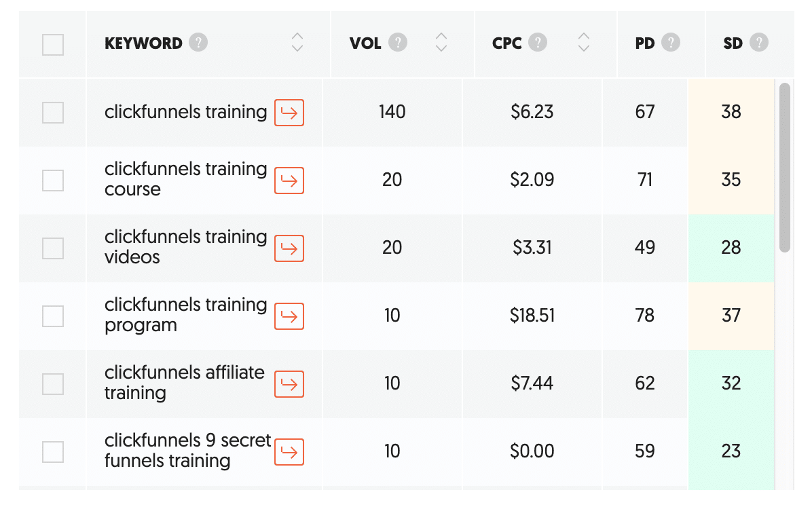This screenshot has width=812, height=509.
Task: Sort table using VOL column arrows
Action: (x=441, y=42)
